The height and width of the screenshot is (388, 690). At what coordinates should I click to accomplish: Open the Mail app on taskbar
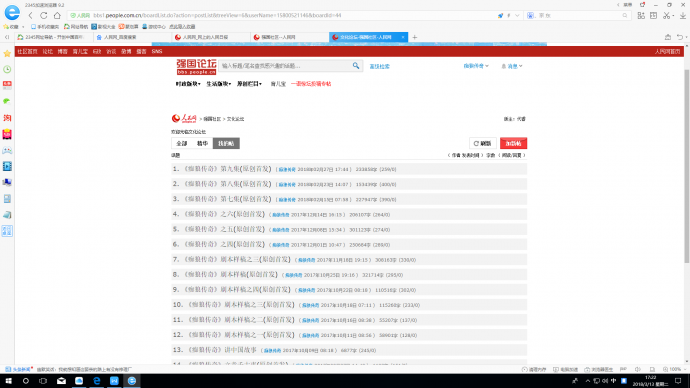click(x=61, y=381)
